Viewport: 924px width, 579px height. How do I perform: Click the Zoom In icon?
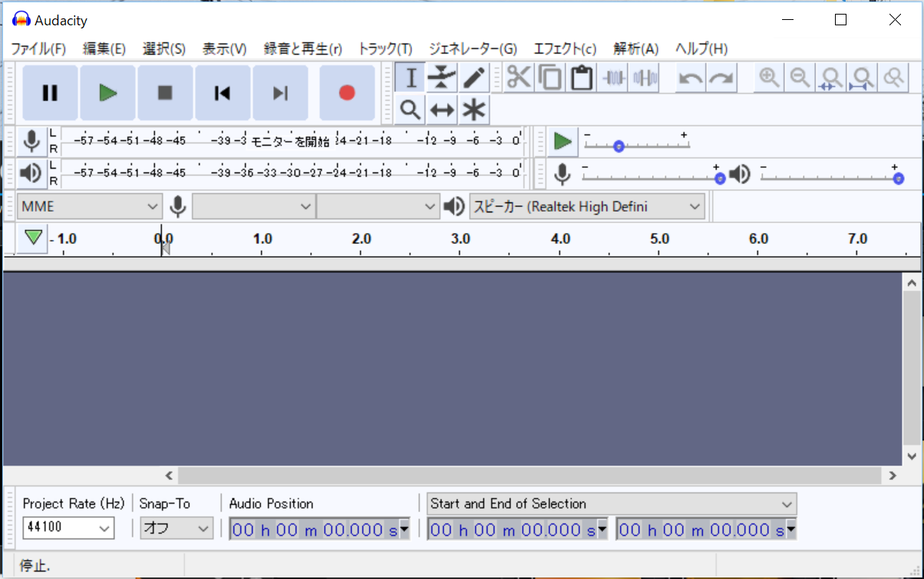(x=769, y=77)
